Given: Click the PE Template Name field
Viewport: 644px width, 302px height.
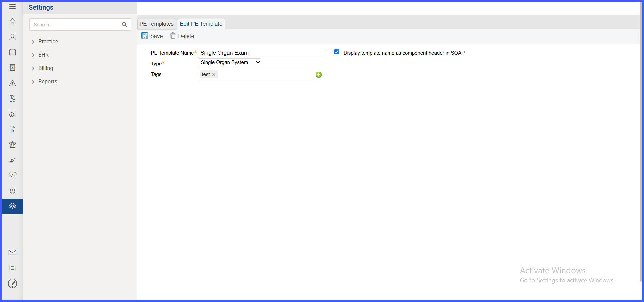Looking at the screenshot, I should pyautogui.click(x=263, y=53).
